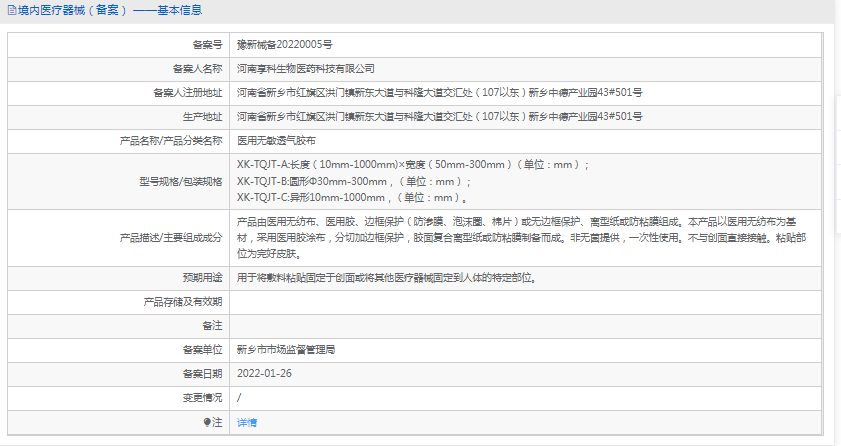Screen dimensions: 841x446
Task: Select the filing number 豫新械备20220005号
Action: pyautogui.click(x=285, y=44)
